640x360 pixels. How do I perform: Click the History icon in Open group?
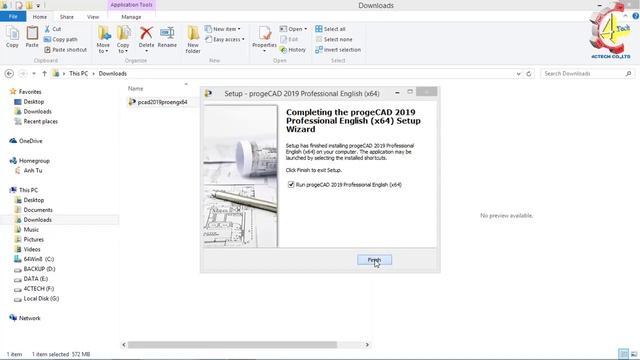pyautogui.click(x=293, y=49)
